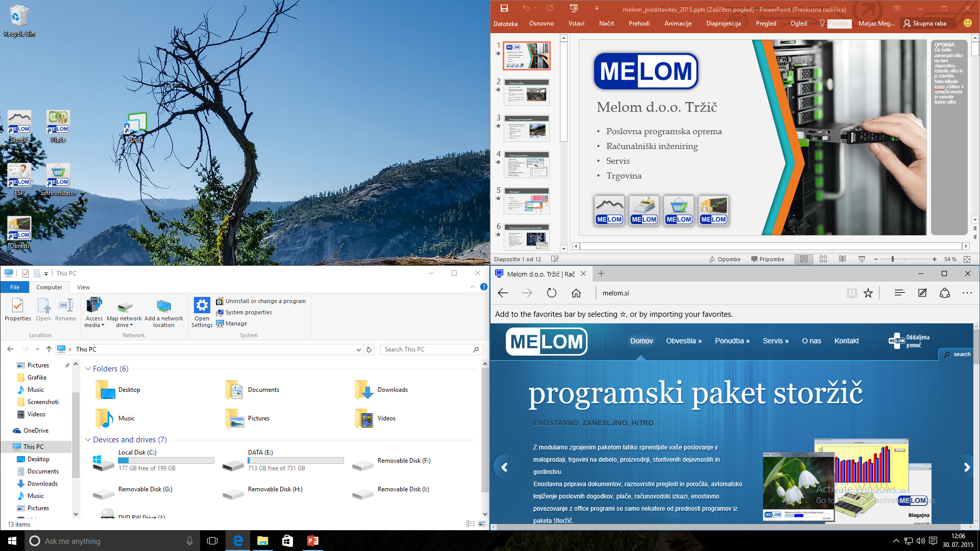Toggle Pripombe comments pane
980x551 pixels.
(768, 259)
